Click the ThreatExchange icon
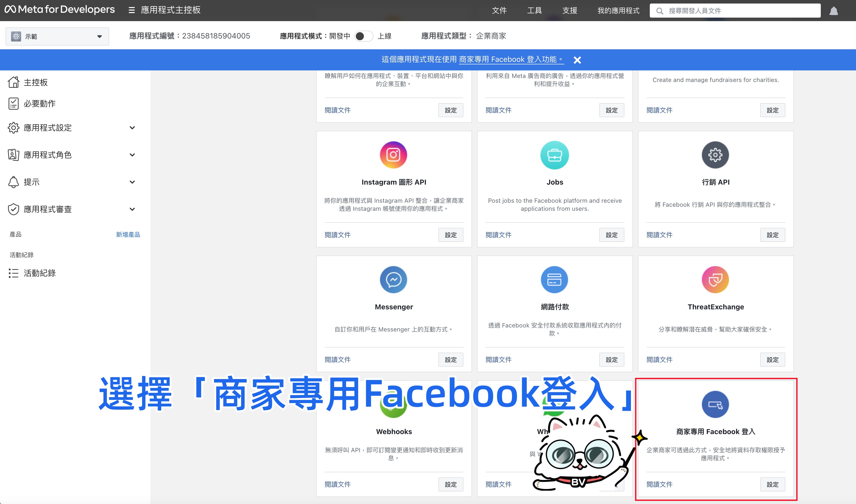 point(715,279)
